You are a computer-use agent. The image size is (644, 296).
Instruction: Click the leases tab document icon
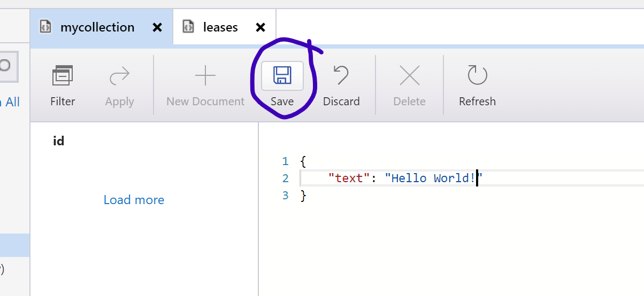(188, 27)
